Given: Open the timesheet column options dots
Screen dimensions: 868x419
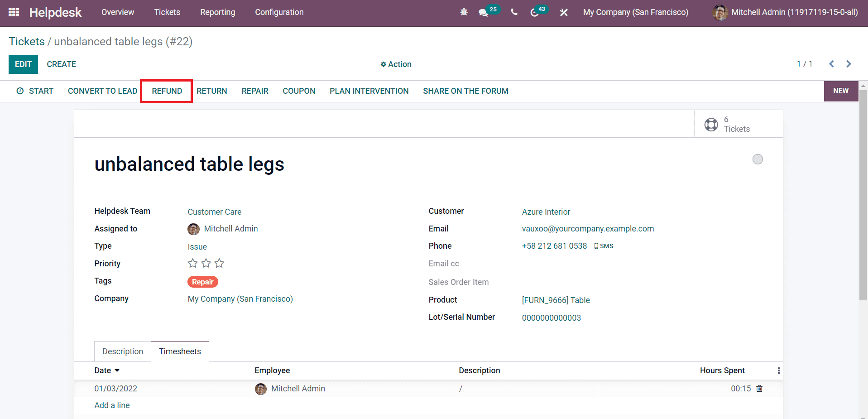Looking at the screenshot, I should pos(778,370).
